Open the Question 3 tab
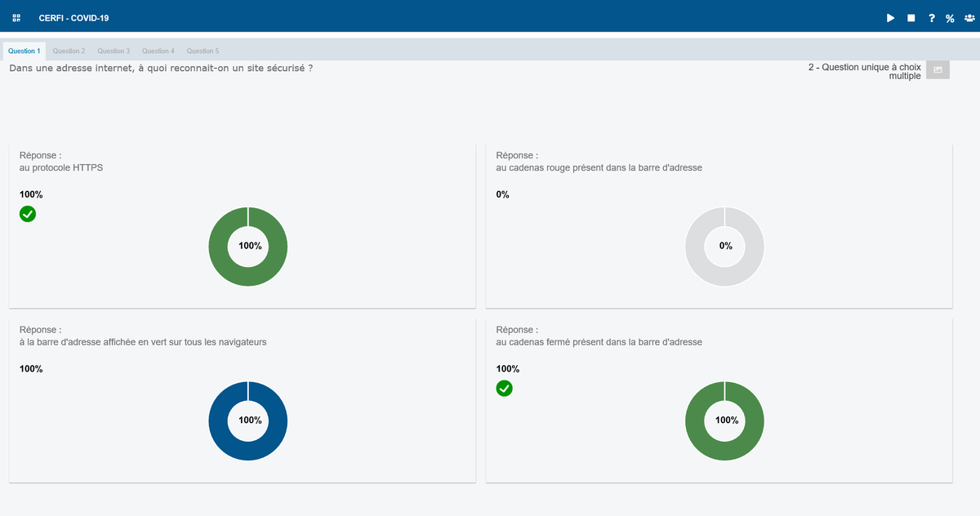Image resolution: width=980 pixels, height=516 pixels. coord(114,51)
